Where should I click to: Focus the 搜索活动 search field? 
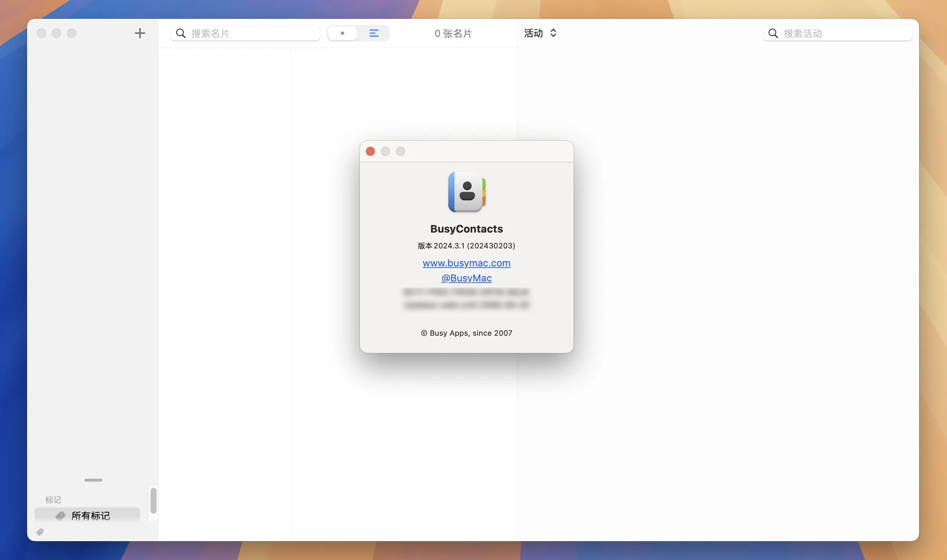[837, 33]
